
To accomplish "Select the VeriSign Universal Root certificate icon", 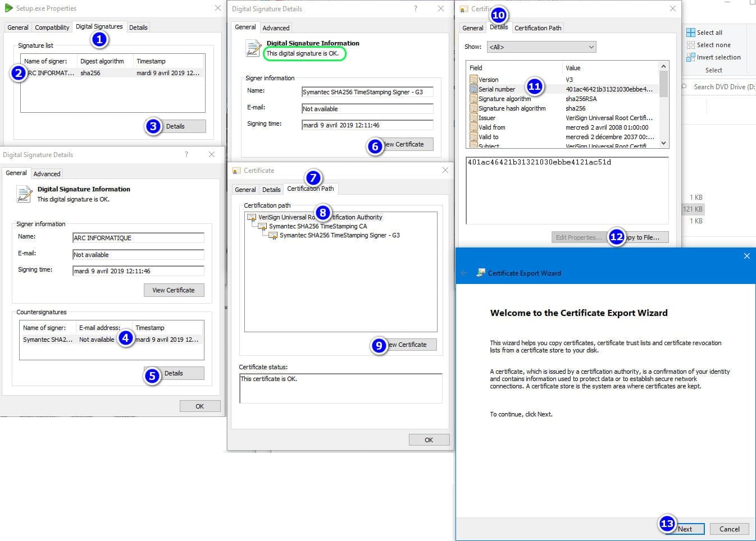I will (252, 217).
